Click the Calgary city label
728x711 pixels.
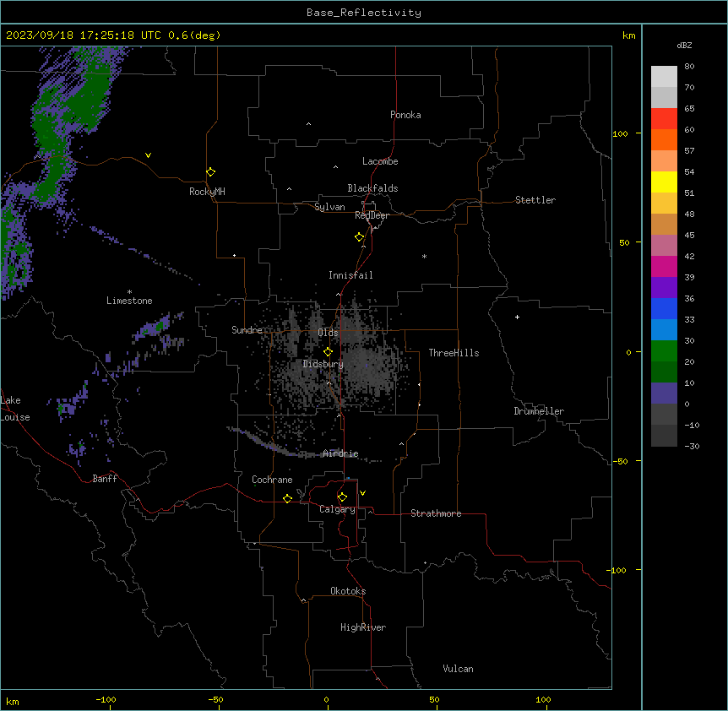337,509
